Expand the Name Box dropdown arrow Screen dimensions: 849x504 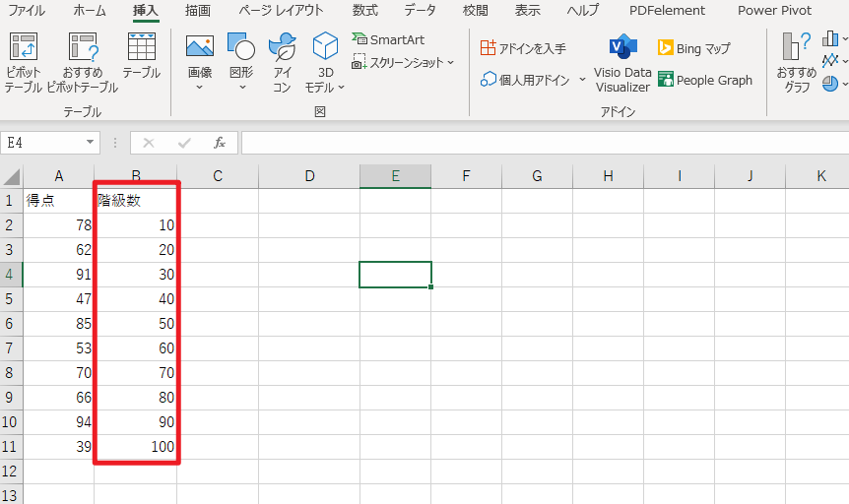(x=90, y=143)
